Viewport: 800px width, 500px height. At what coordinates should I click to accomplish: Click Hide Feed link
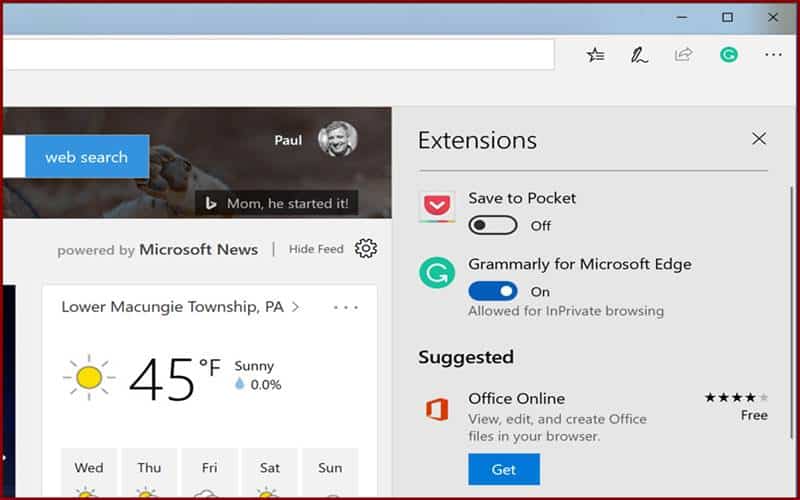tap(316, 249)
